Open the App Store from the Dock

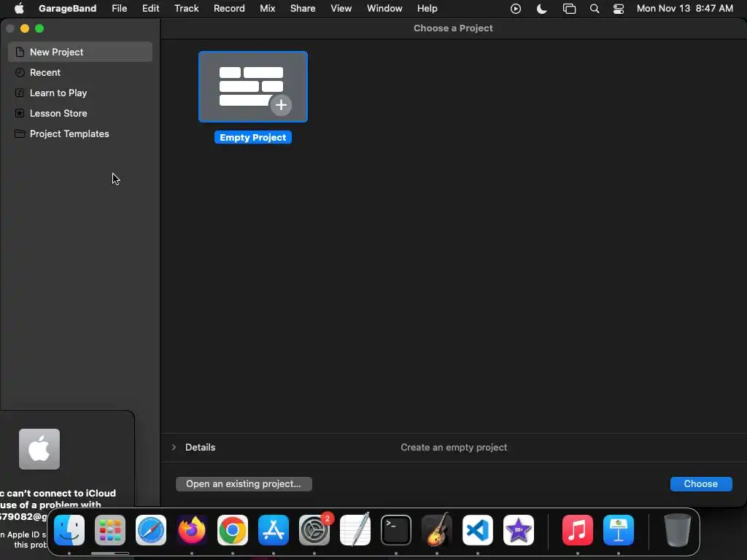tap(274, 530)
